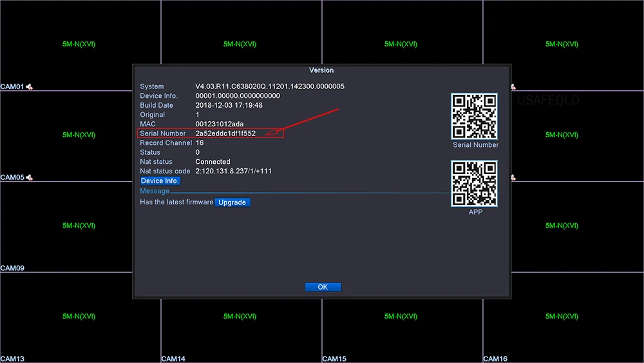
Task: Click the Version dialog title
Action: point(321,70)
